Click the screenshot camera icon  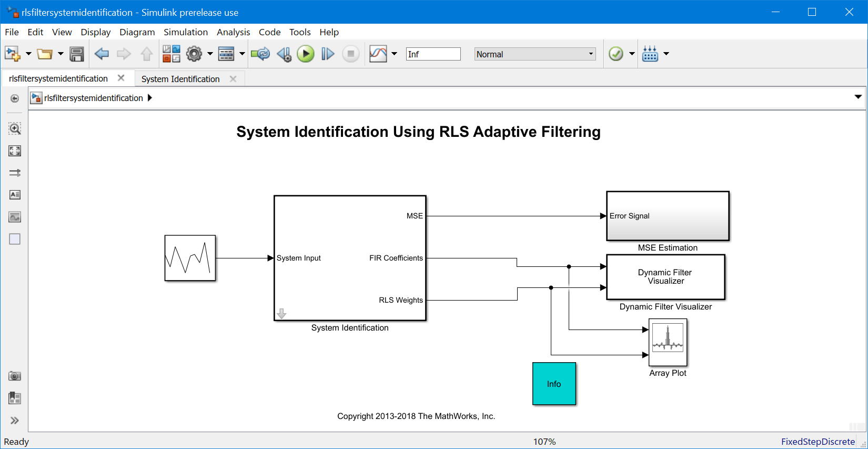(15, 376)
